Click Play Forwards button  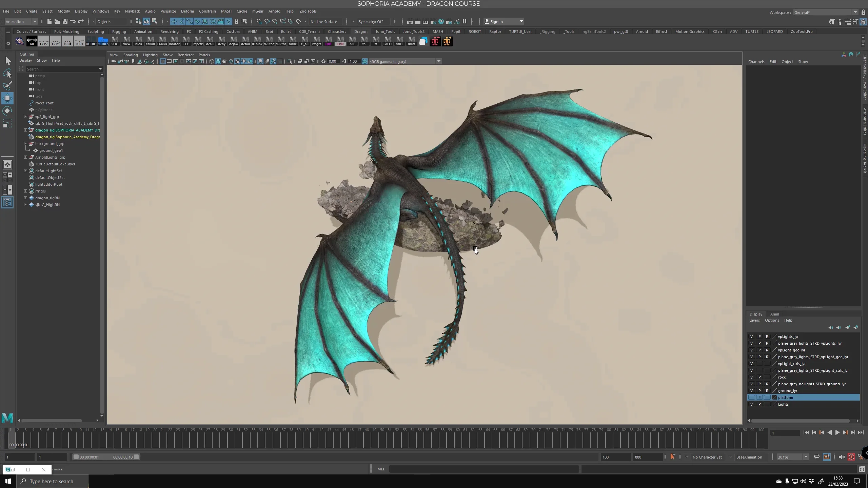[837, 432]
